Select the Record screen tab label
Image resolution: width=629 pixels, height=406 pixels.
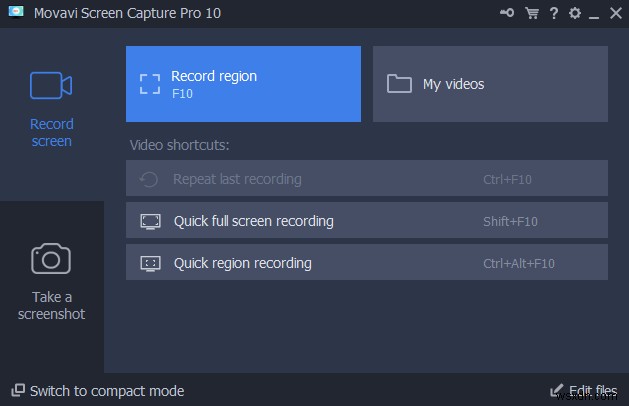[x=51, y=133]
